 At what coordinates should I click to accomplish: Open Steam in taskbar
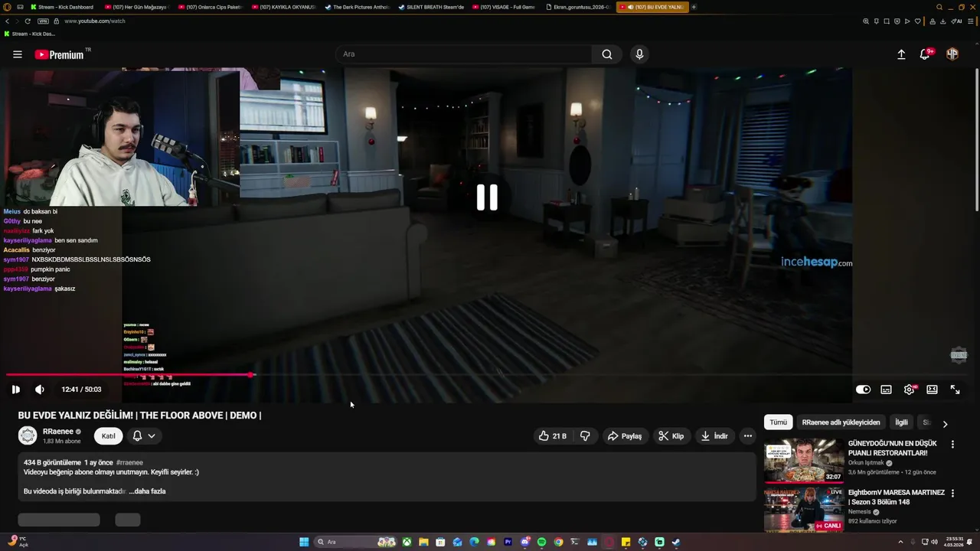coord(676,542)
